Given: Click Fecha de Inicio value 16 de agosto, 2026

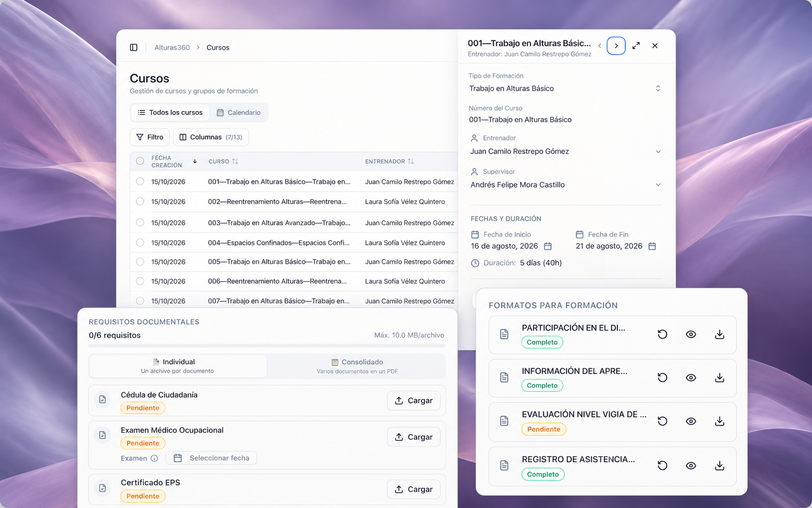Looking at the screenshot, I should [504, 246].
